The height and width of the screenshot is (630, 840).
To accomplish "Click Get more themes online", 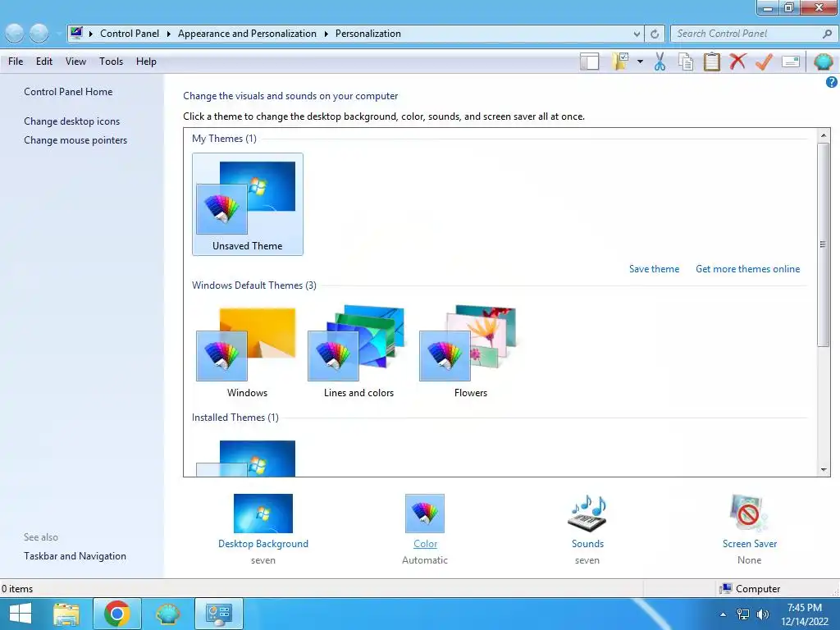I will (x=747, y=269).
